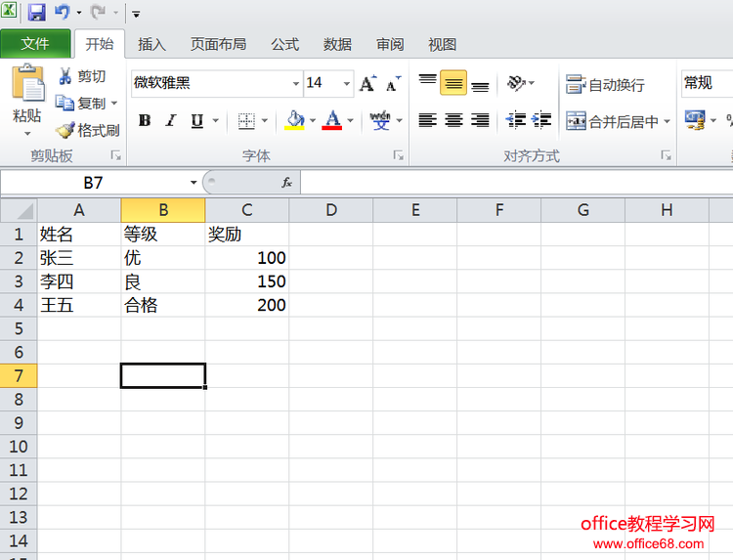Open the font name dropdown 微软雅黑
This screenshot has width=733, height=560.
295,84
